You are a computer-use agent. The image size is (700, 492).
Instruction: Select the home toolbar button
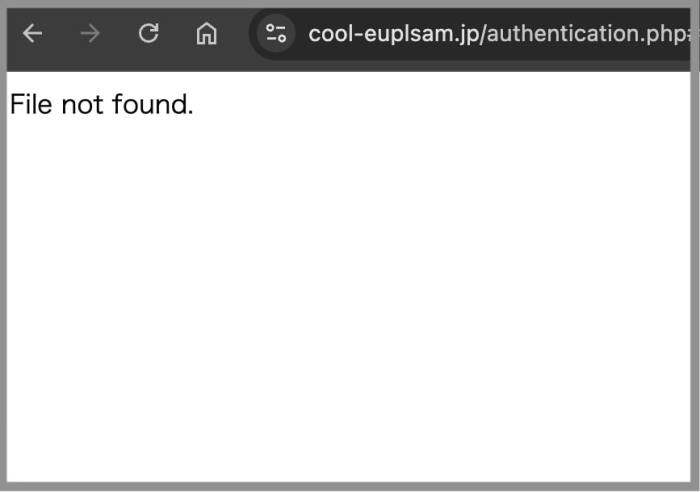[x=206, y=33]
